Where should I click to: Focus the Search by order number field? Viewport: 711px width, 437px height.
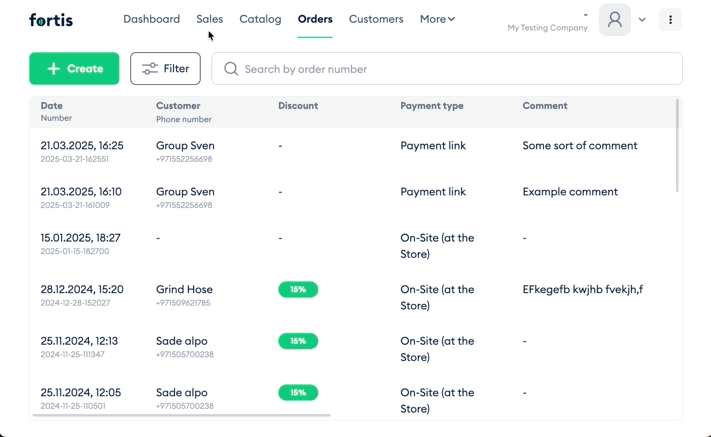447,68
